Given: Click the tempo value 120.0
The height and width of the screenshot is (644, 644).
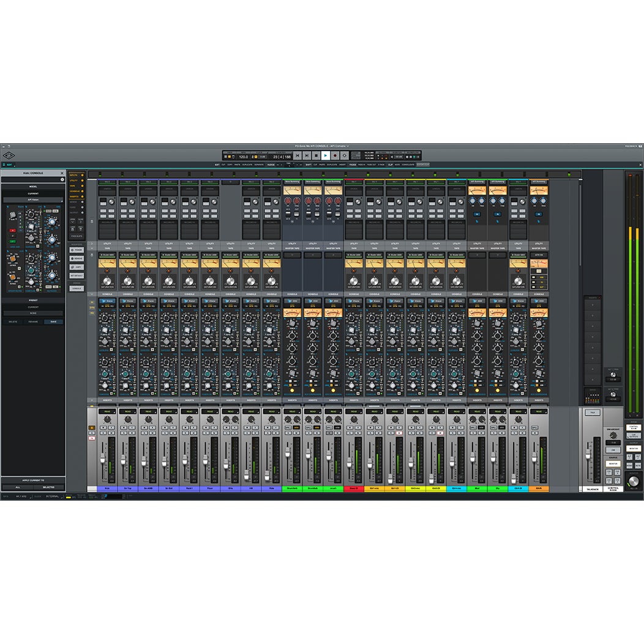Looking at the screenshot, I should point(243,157).
